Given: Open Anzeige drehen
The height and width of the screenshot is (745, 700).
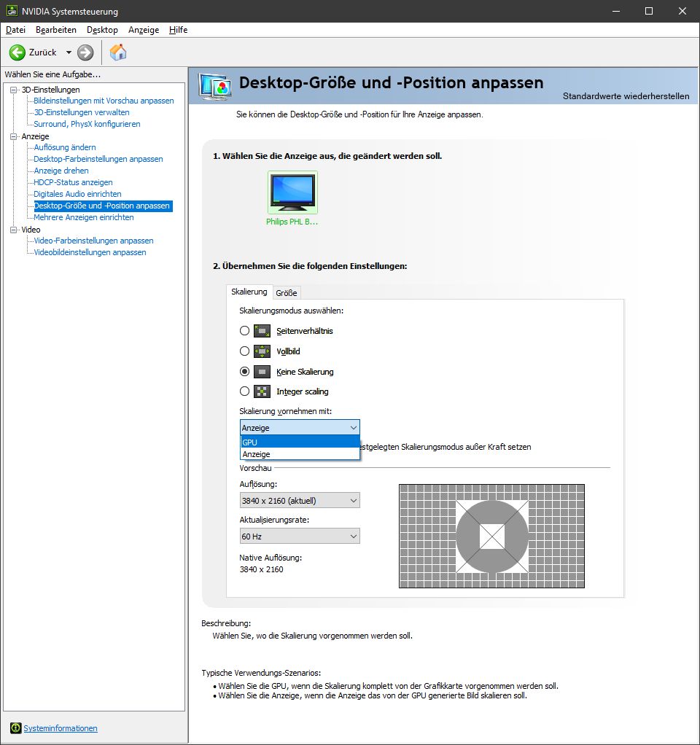Looking at the screenshot, I should (61, 171).
